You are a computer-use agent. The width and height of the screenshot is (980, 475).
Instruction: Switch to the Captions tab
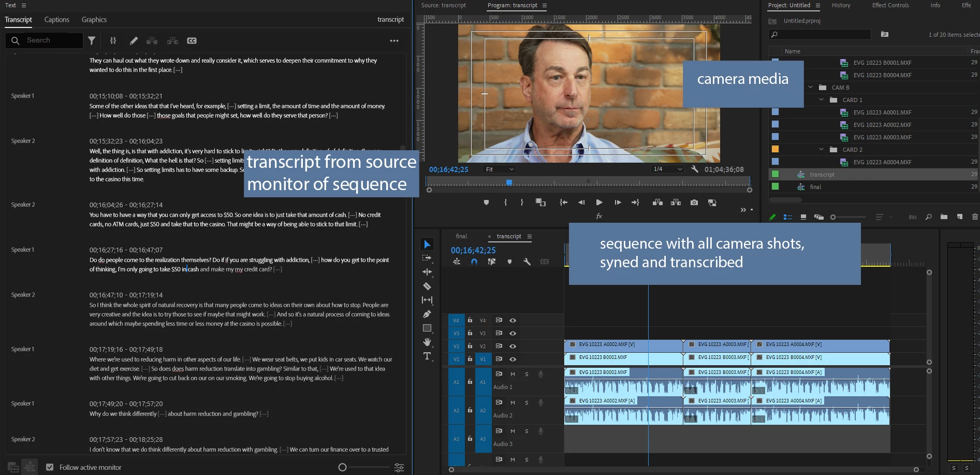[56, 20]
